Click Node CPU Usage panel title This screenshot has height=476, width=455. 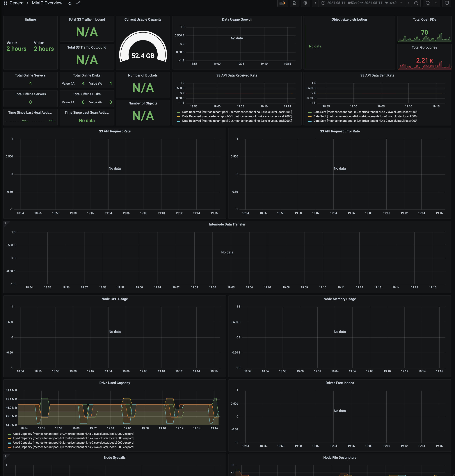coord(115,299)
